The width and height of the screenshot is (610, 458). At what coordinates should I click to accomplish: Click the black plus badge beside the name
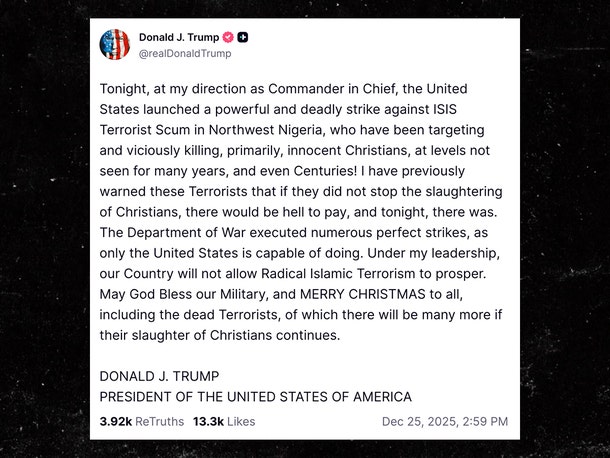pos(243,37)
